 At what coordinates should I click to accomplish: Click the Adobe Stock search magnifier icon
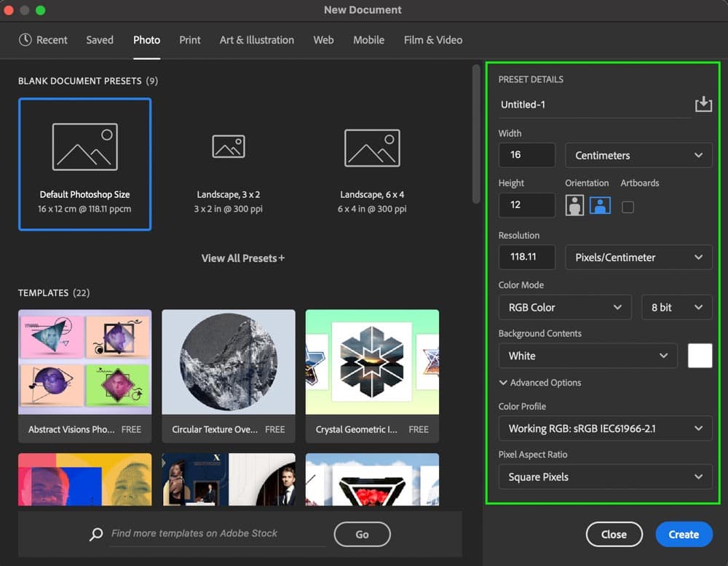tap(96, 534)
